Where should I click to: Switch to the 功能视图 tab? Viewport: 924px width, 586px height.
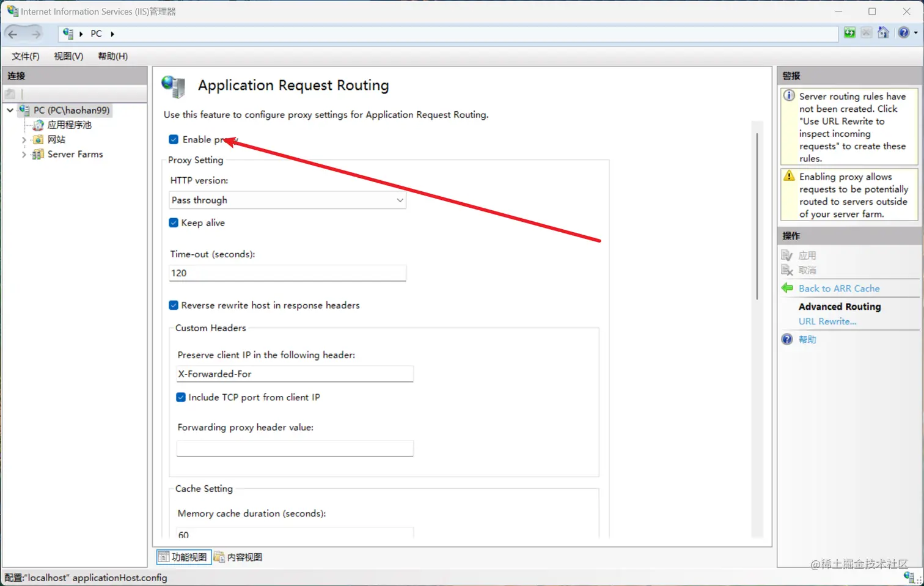click(x=184, y=557)
